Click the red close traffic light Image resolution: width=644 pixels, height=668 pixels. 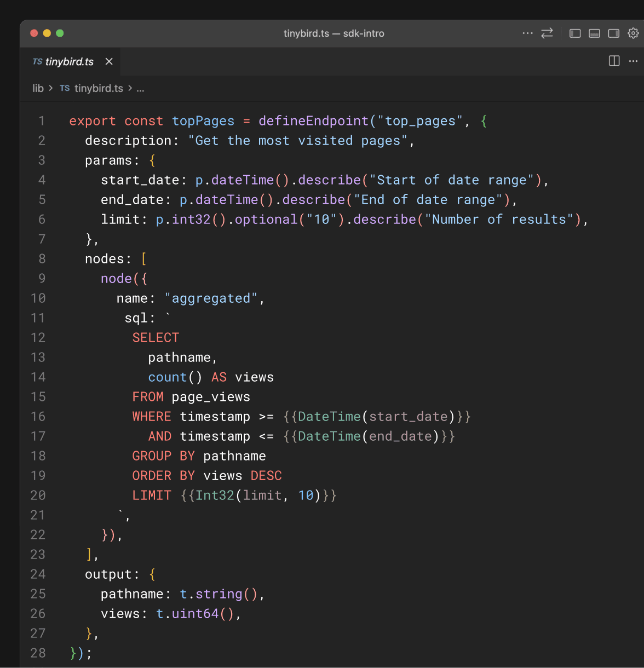point(34,33)
